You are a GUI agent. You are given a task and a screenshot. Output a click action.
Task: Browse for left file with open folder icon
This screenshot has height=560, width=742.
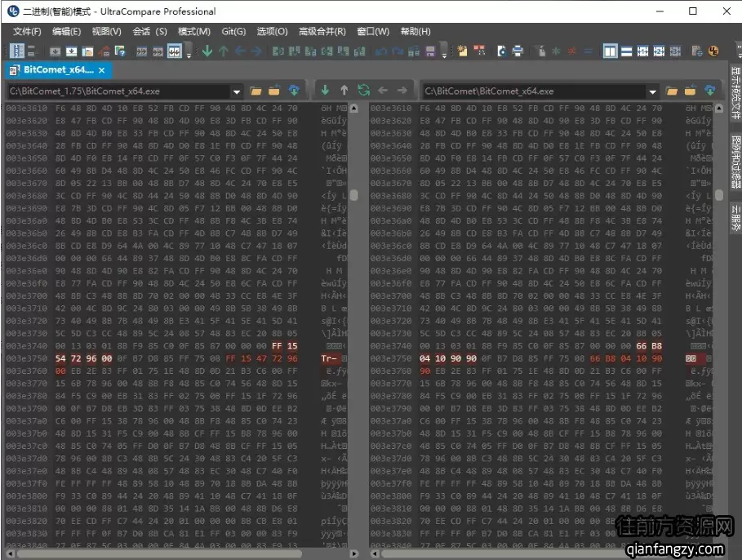(x=256, y=91)
